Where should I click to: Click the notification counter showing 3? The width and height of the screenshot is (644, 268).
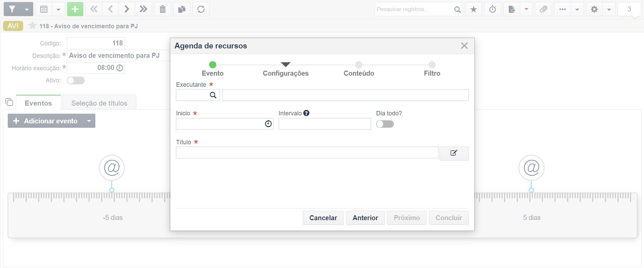click(x=629, y=9)
